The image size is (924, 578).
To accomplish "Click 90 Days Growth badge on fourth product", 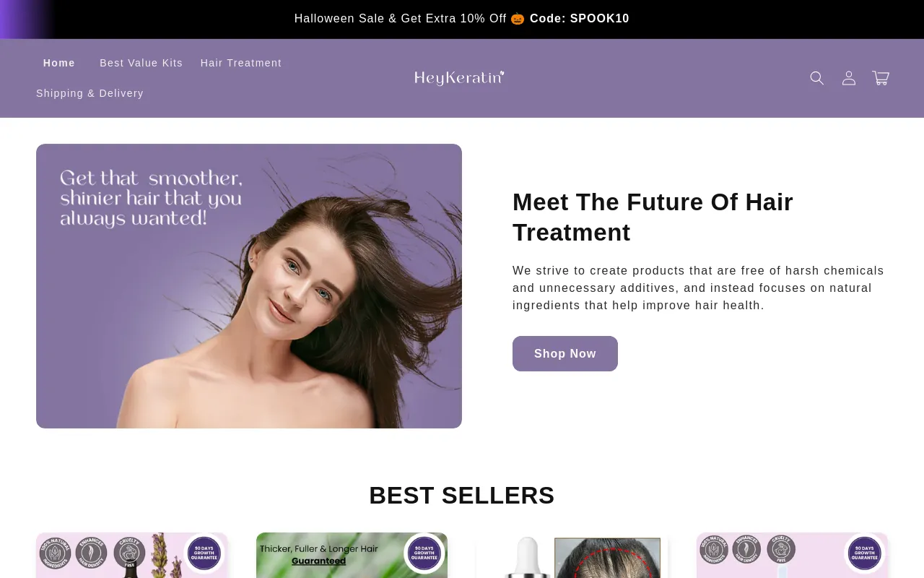I will (865, 553).
